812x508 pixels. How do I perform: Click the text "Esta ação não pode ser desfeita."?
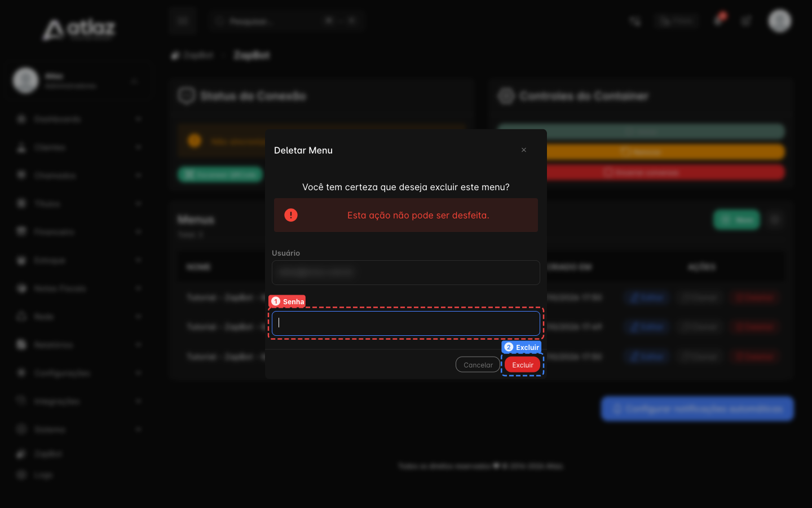click(418, 215)
